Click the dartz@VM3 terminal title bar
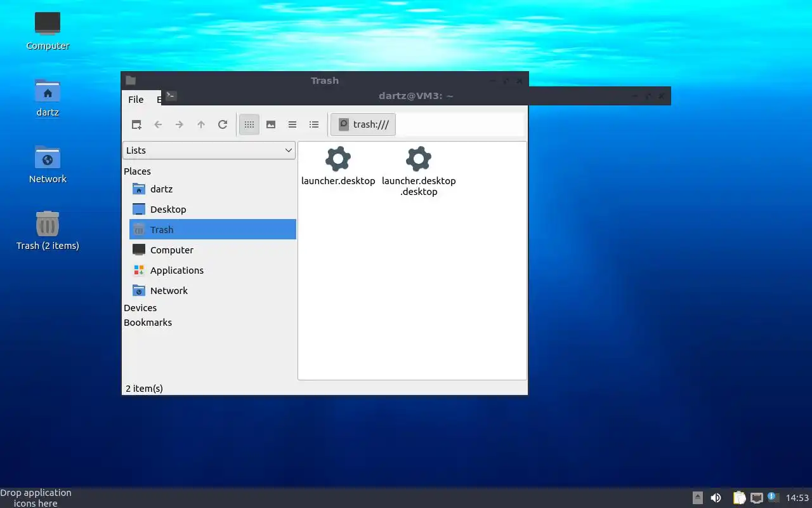This screenshot has height=508, width=812. coord(416,96)
